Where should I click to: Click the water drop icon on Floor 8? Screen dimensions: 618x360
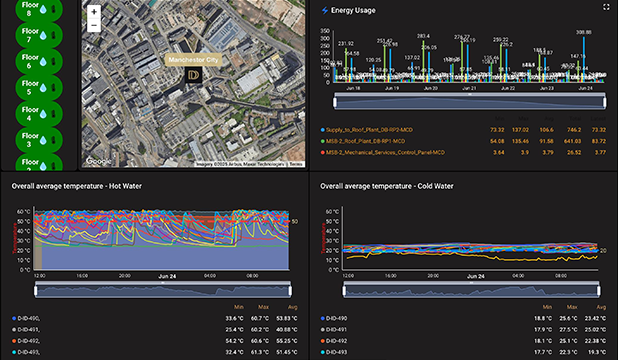[x=43, y=9]
